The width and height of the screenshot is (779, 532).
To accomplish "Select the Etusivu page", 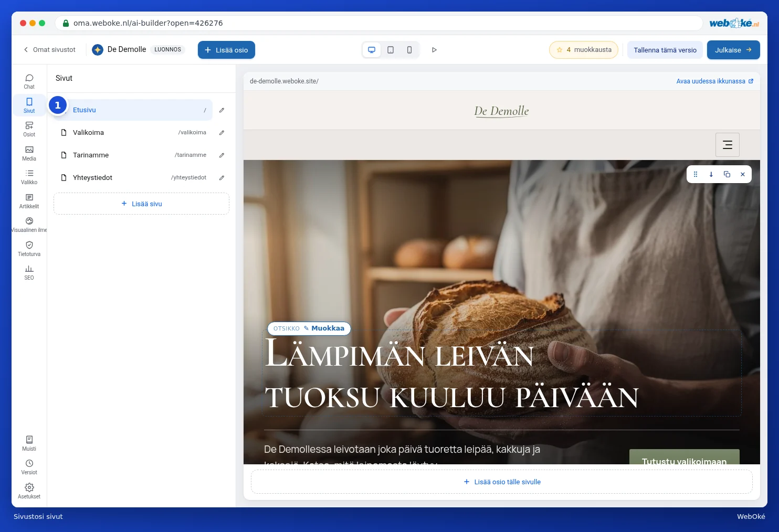I will (133, 110).
